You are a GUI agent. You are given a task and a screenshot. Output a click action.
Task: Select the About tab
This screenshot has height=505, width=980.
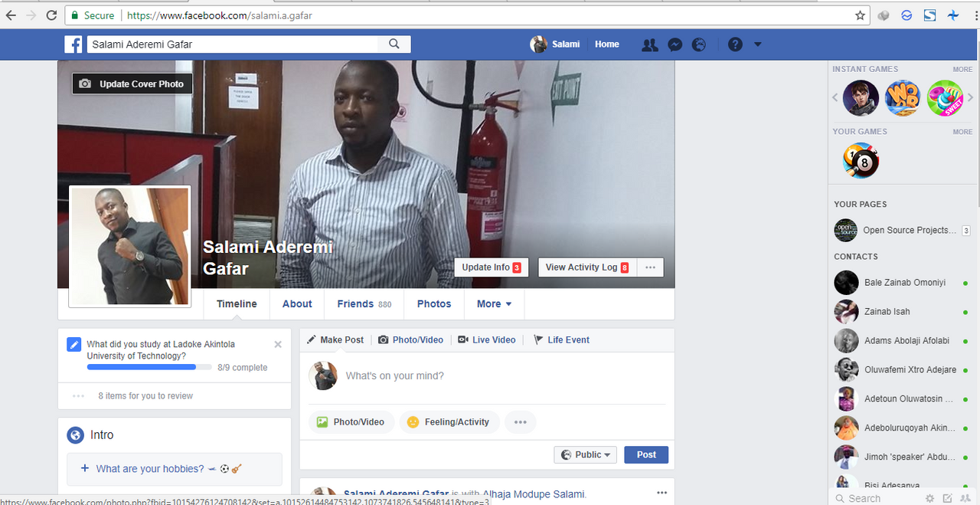click(x=297, y=304)
